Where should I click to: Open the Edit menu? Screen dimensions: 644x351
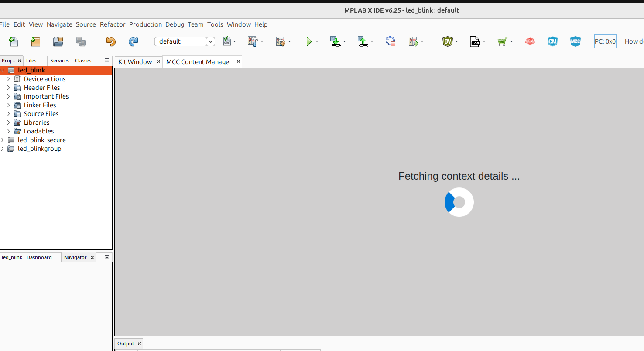point(19,24)
